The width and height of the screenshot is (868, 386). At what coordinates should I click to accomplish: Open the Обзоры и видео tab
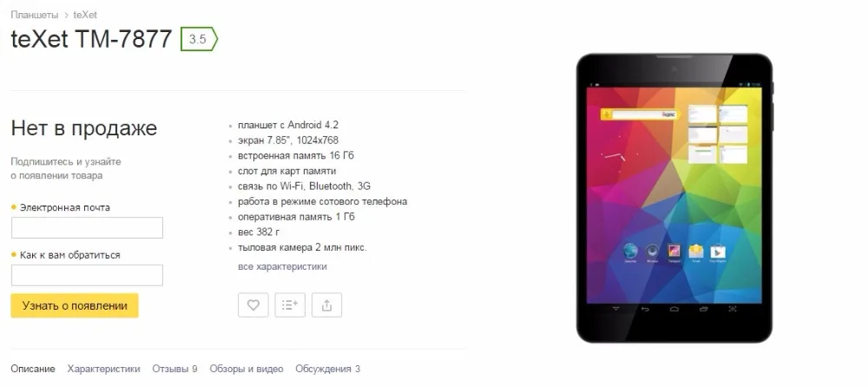[247, 369]
